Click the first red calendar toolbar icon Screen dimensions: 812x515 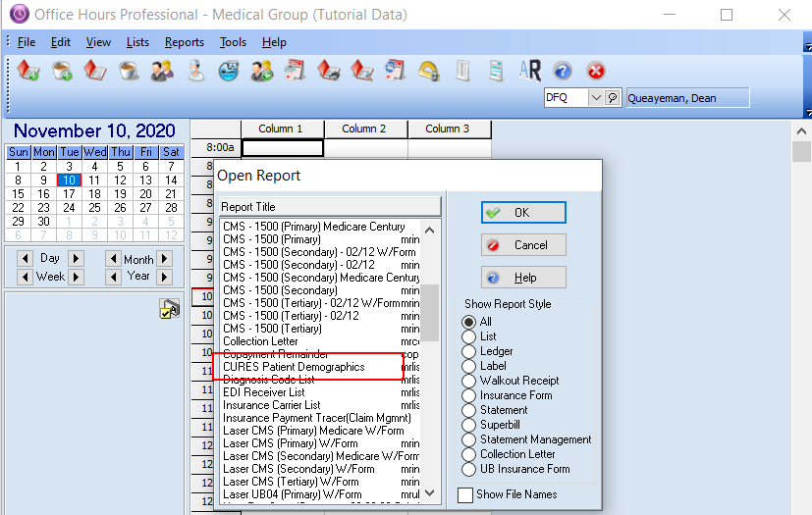click(296, 71)
